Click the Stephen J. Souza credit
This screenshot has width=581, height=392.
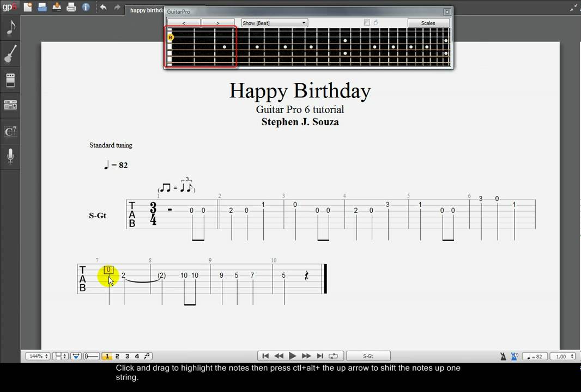tap(300, 122)
